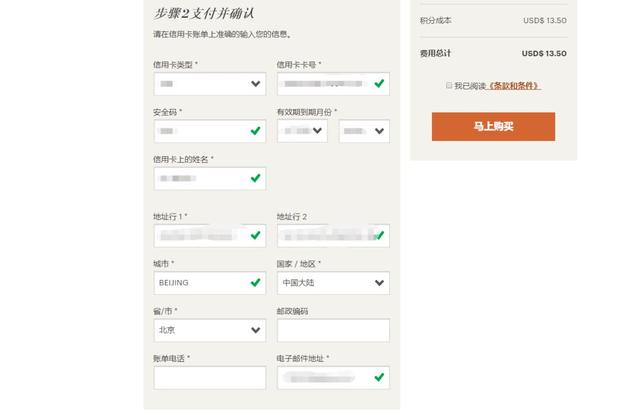
Task: Click green checkmark in security code field
Action: (255, 131)
